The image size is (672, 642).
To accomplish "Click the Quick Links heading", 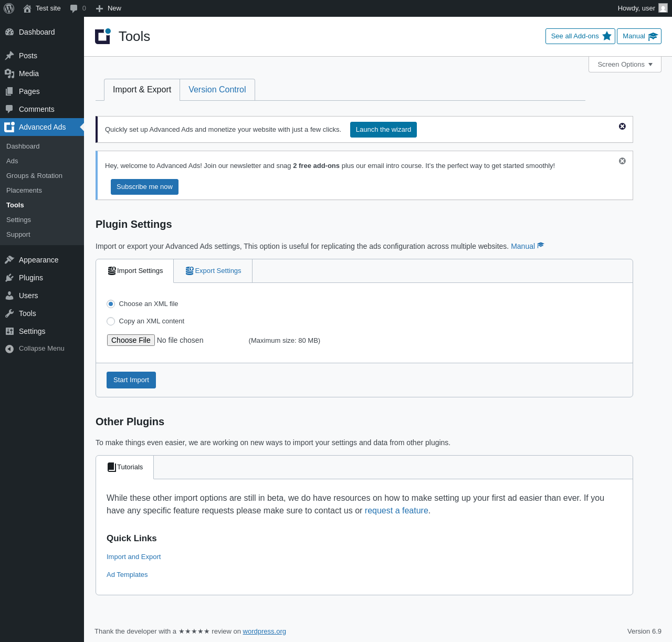I will tap(132, 538).
